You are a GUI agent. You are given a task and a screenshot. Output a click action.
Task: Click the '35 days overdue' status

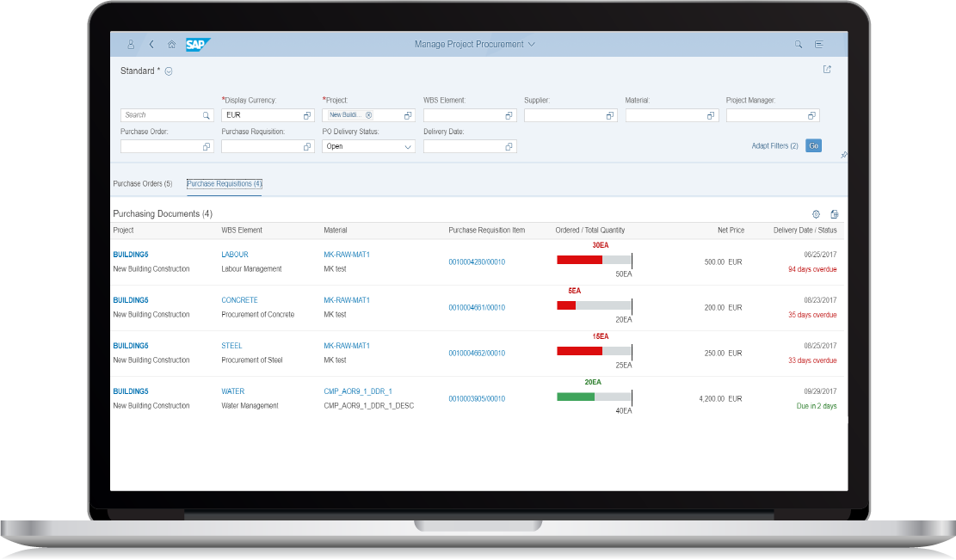pos(812,315)
